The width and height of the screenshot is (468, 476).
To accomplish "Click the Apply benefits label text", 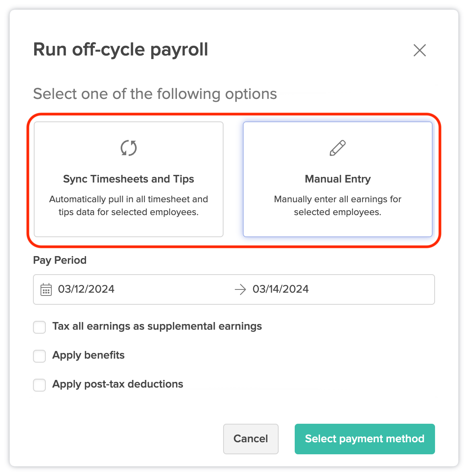I will pyautogui.click(x=88, y=355).
